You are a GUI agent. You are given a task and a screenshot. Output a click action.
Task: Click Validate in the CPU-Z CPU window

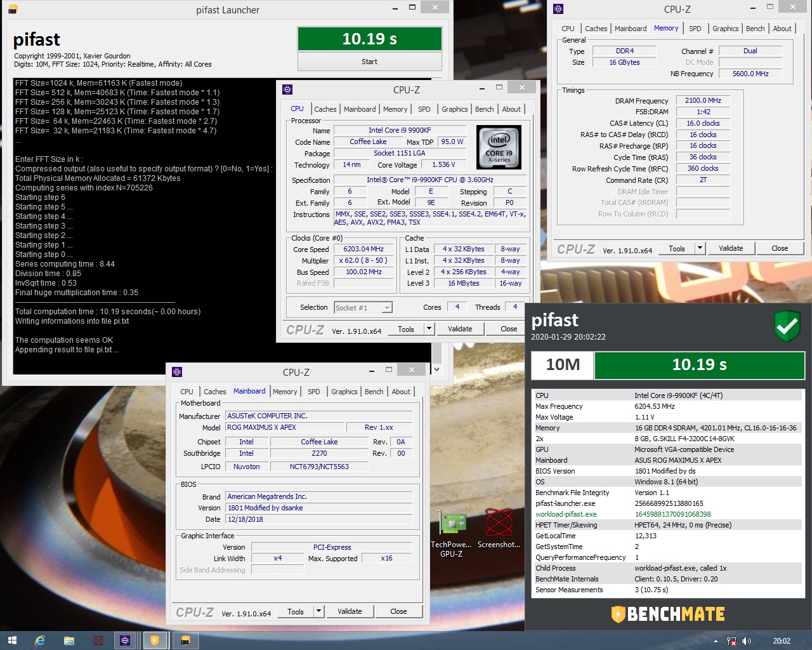(460, 329)
